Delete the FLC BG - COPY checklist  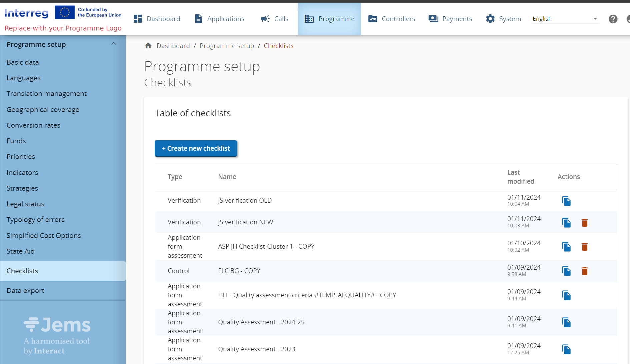584,271
